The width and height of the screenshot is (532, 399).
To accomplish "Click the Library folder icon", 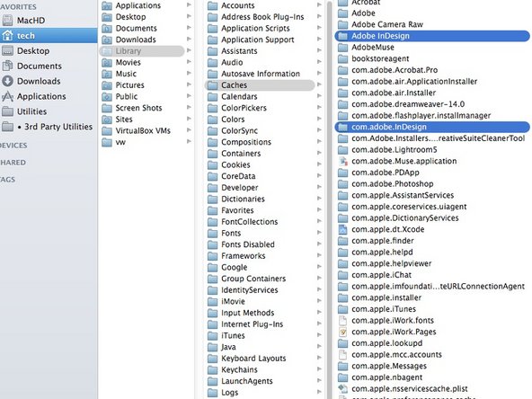I will click(107, 51).
